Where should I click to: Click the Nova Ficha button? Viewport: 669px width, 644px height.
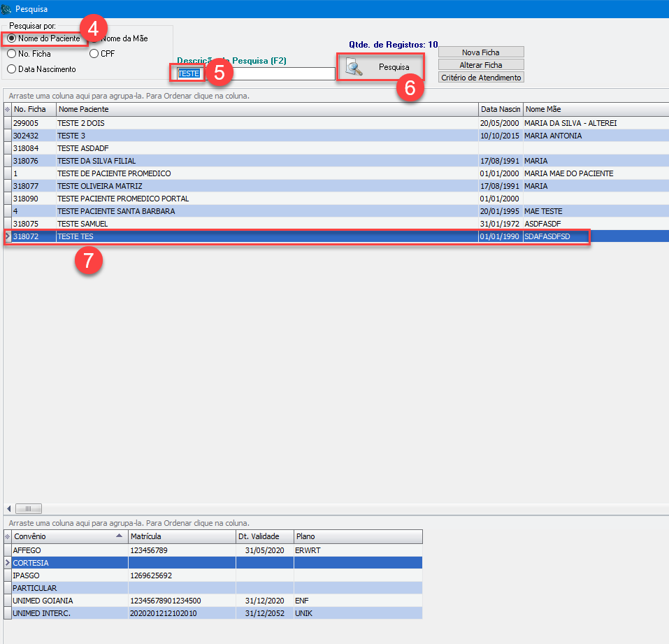click(x=481, y=52)
